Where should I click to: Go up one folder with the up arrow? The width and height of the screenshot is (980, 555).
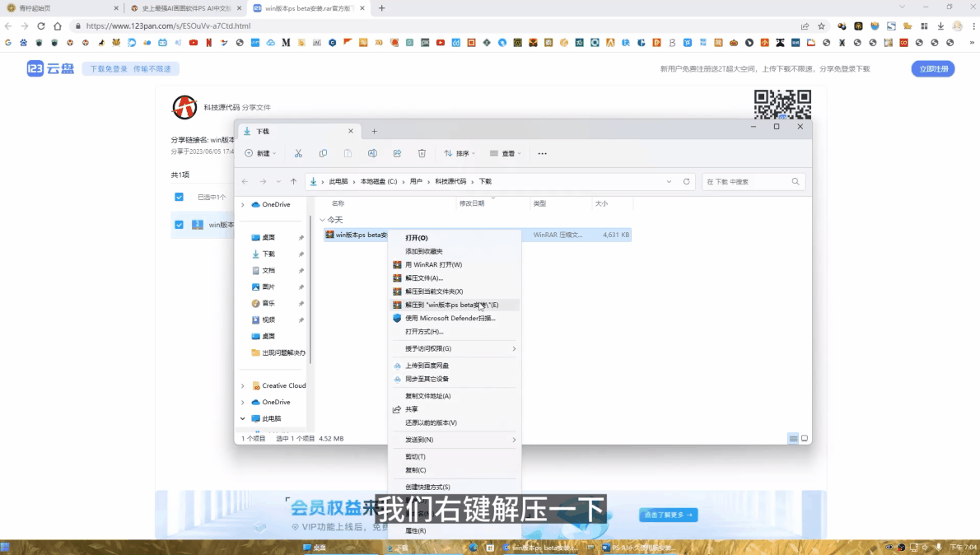click(294, 181)
